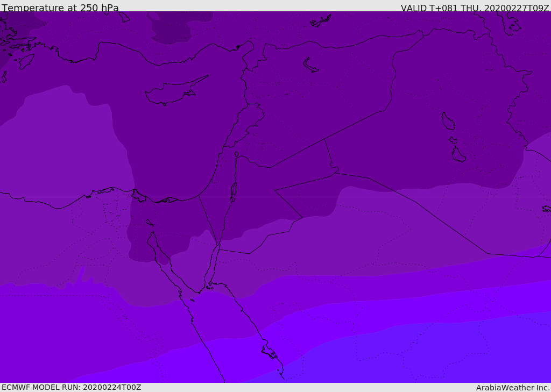This screenshot has height=392, width=551.
Task: Click the 'ECMWF MODEL RUN: 20200224T00Z' text
Action: tap(72, 387)
